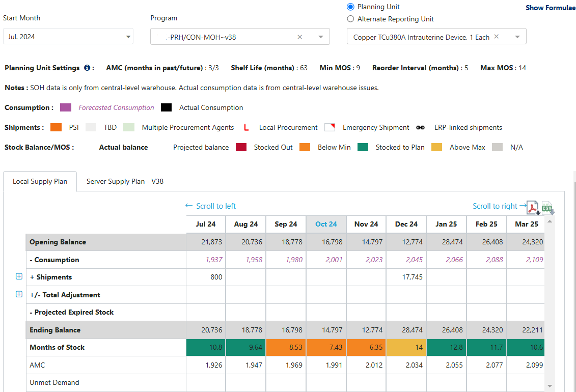Click the 800 shipment cell for Jul 24
Image resolution: width=576 pixels, height=392 pixels.
point(206,277)
